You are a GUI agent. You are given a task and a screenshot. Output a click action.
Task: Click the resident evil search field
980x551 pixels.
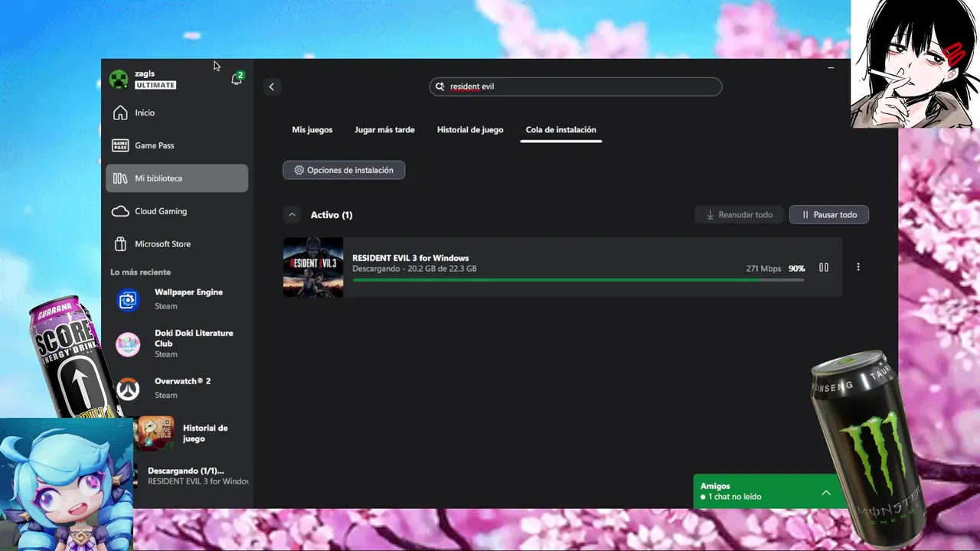pyautogui.click(x=575, y=86)
